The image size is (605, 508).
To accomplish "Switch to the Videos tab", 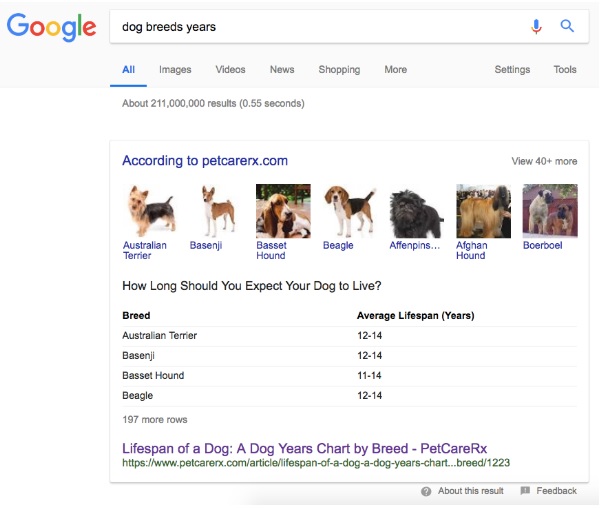I will [230, 70].
